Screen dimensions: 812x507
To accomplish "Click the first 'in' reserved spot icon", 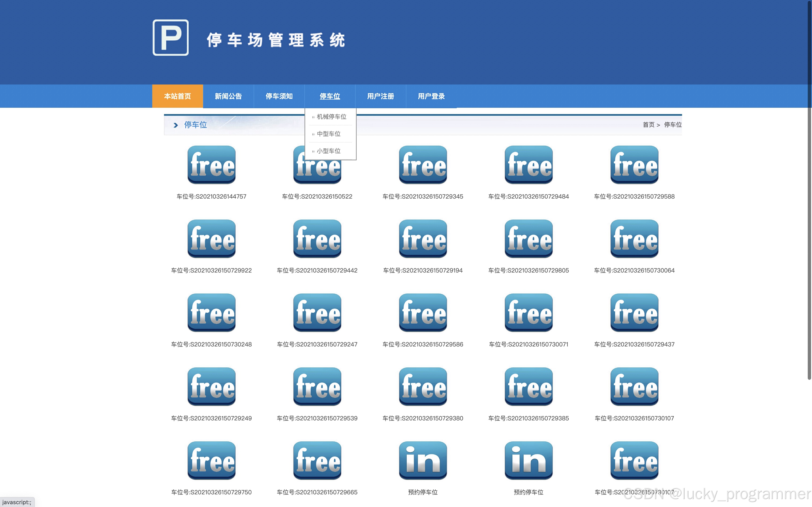I will 423,460.
